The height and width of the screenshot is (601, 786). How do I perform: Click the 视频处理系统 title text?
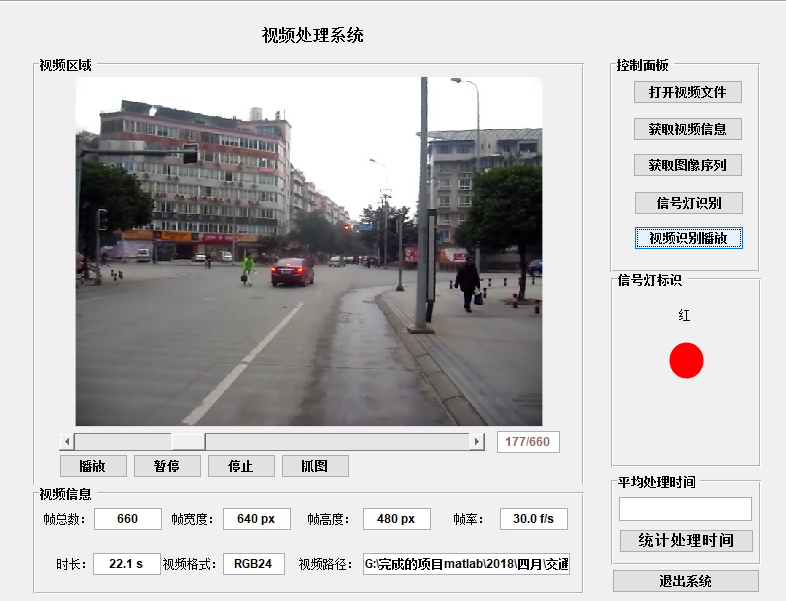tap(312, 35)
